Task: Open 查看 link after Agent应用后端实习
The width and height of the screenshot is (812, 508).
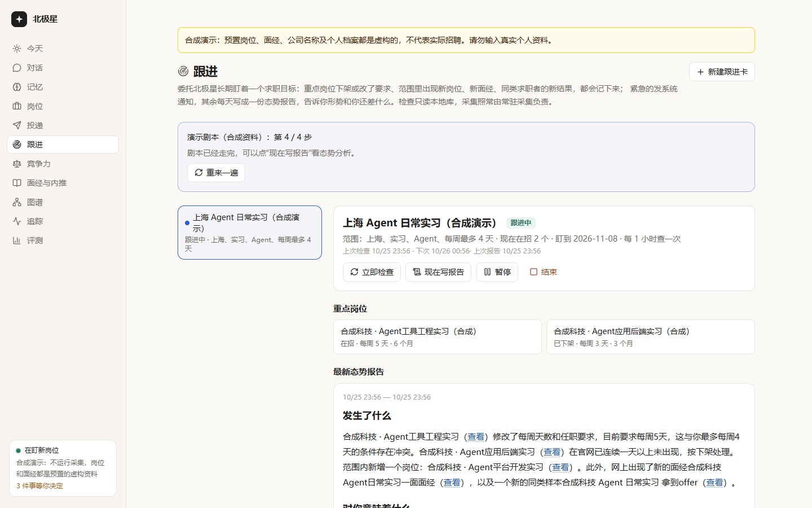Action: coord(552,452)
